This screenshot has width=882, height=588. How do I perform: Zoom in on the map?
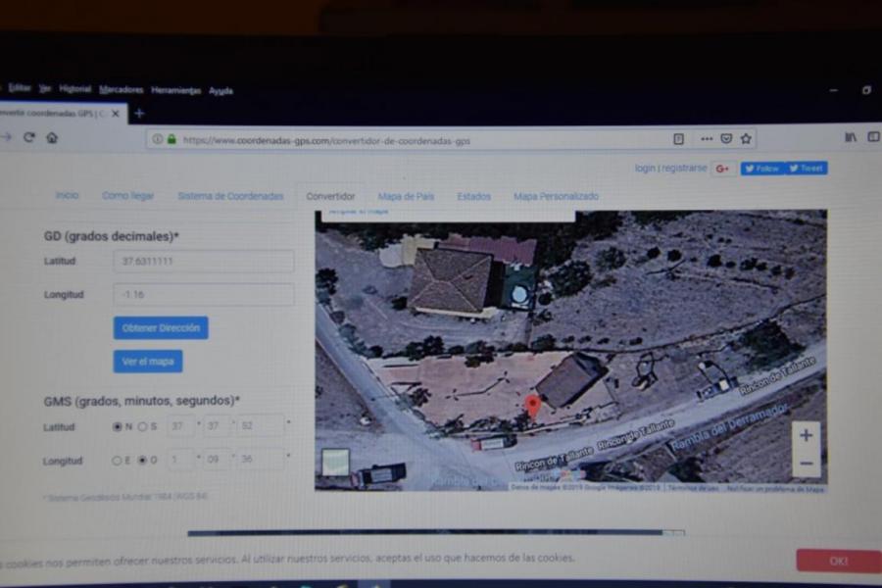(x=806, y=435)
